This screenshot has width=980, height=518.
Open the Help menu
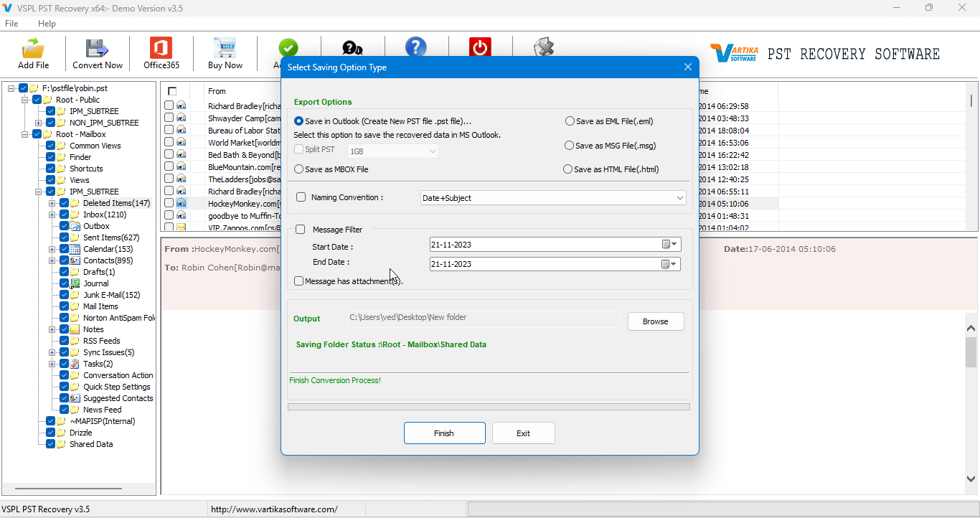[x=47, y=24]
